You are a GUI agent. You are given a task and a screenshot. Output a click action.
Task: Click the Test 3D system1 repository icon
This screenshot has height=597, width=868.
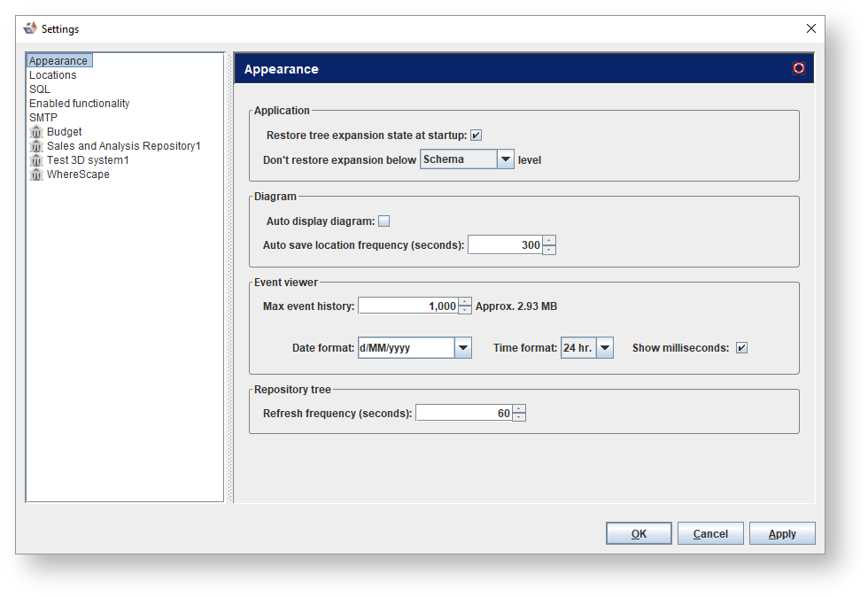point(36,160)
